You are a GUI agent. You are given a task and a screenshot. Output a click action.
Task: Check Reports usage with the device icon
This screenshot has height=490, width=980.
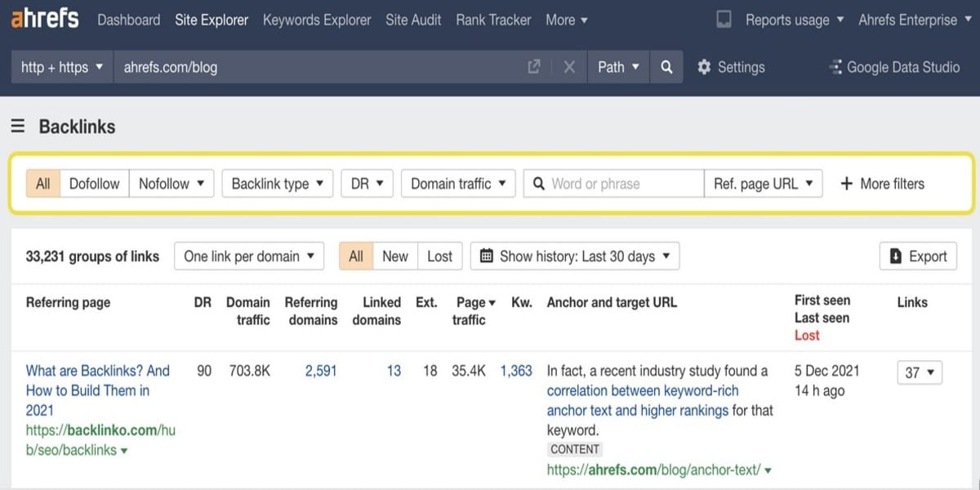(724, 19)
